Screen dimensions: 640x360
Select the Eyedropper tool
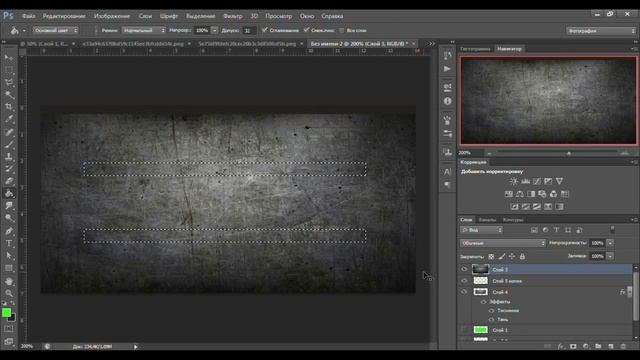click(9, 119)
